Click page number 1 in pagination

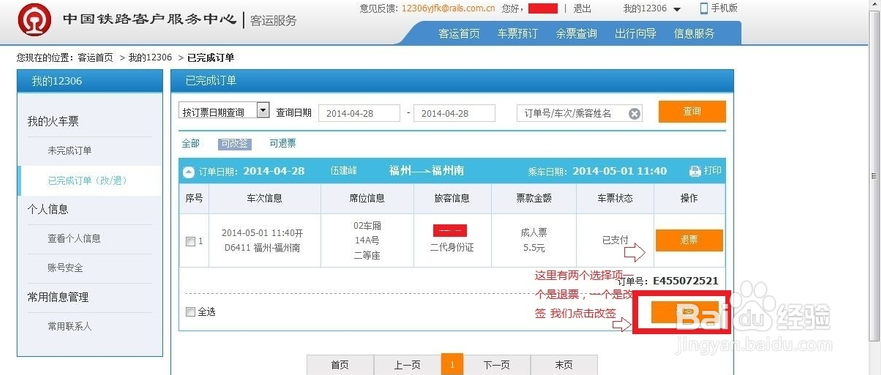click(x=452, y=365)
